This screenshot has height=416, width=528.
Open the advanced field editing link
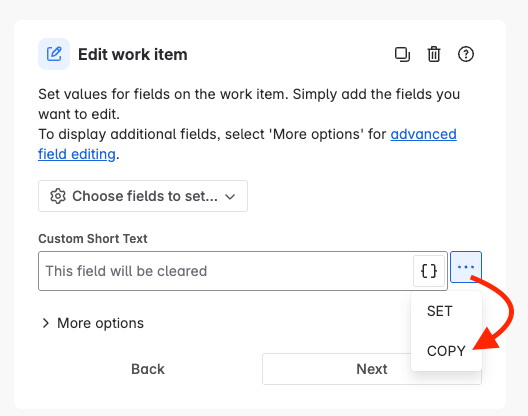[x=423, y=134]
